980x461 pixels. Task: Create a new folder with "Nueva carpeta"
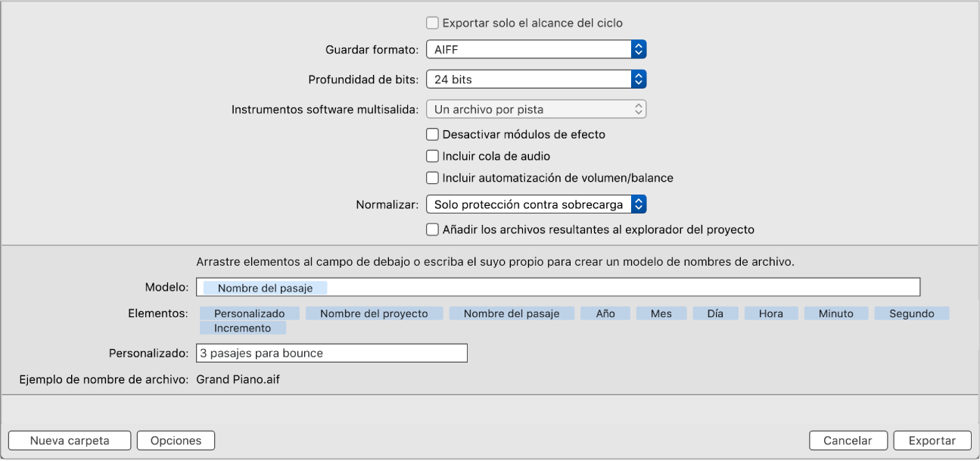click(x=69, y=440)
